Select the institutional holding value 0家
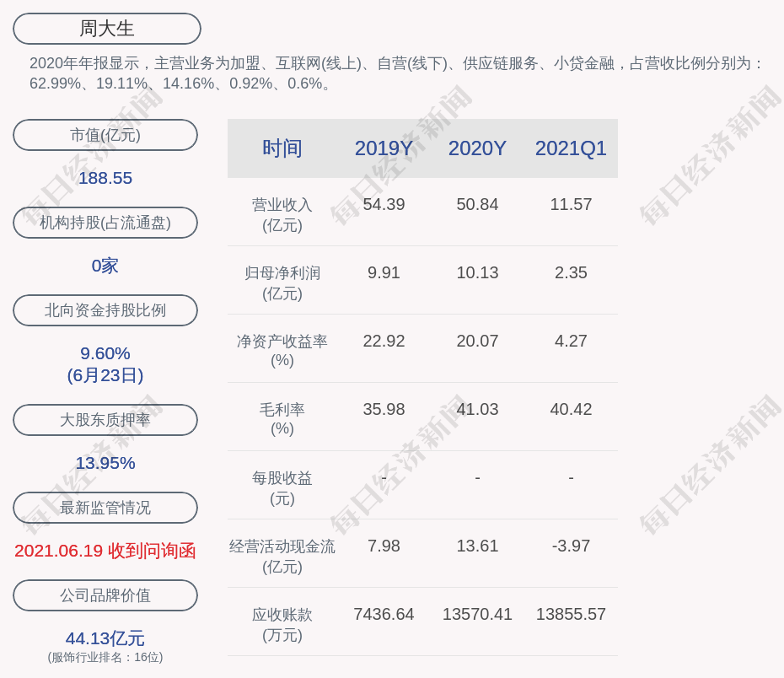784x678 pixels. 105,266
